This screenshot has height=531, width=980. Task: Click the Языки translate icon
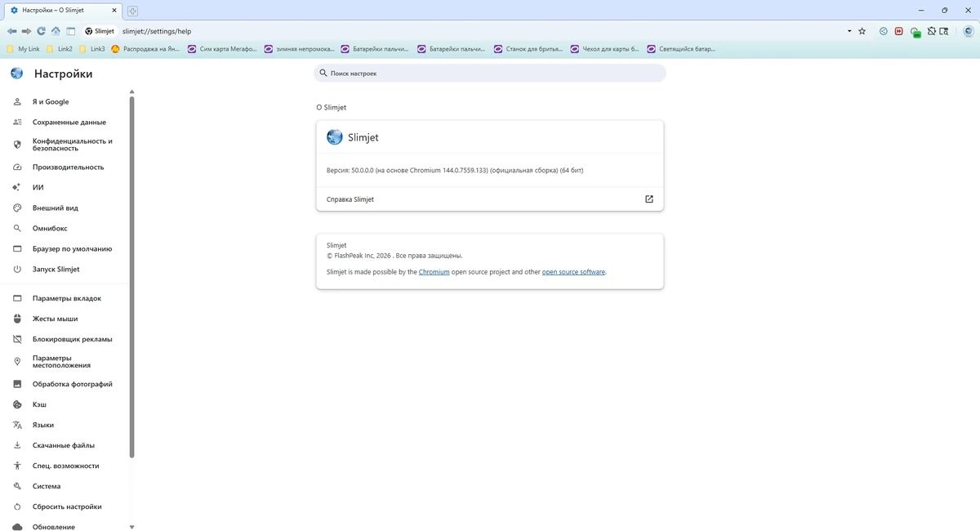17,425
